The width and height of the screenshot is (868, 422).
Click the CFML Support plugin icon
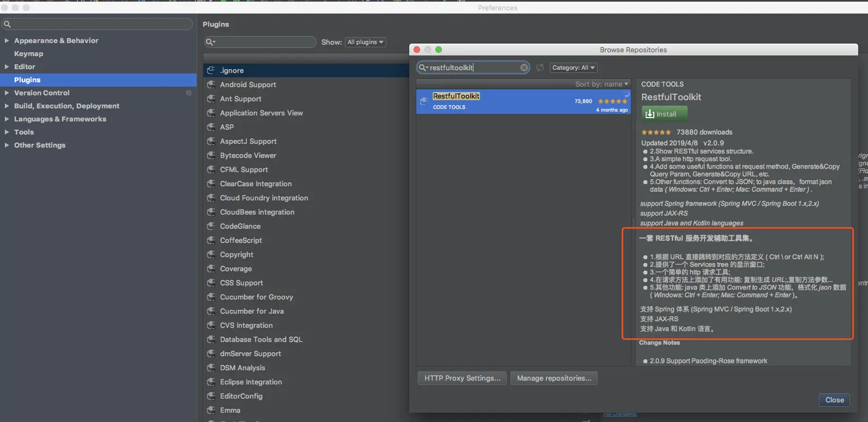211,169
